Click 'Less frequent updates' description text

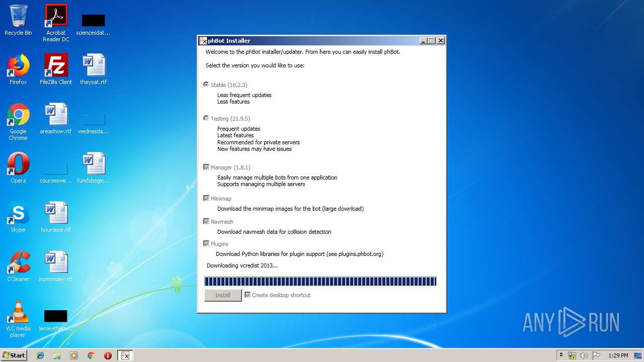coord(245,95)
